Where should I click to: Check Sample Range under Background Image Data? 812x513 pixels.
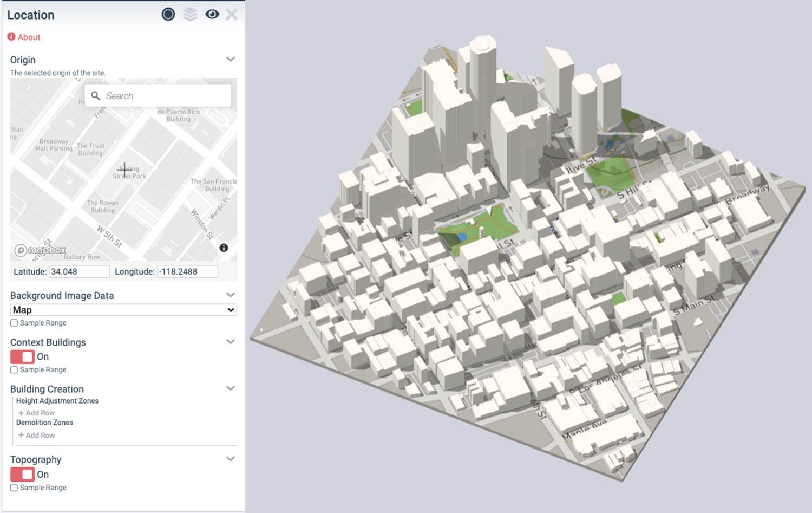click(x=14, y=323)
